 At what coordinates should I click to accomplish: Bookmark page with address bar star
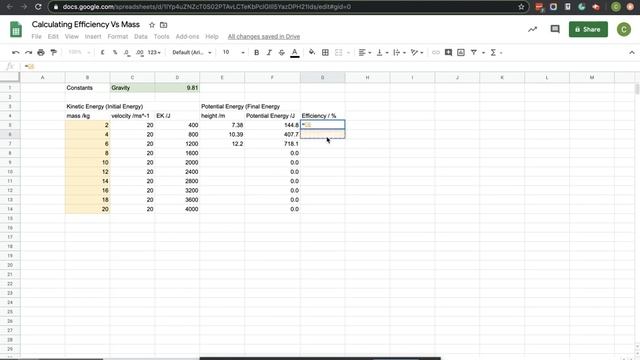point(521,7)
